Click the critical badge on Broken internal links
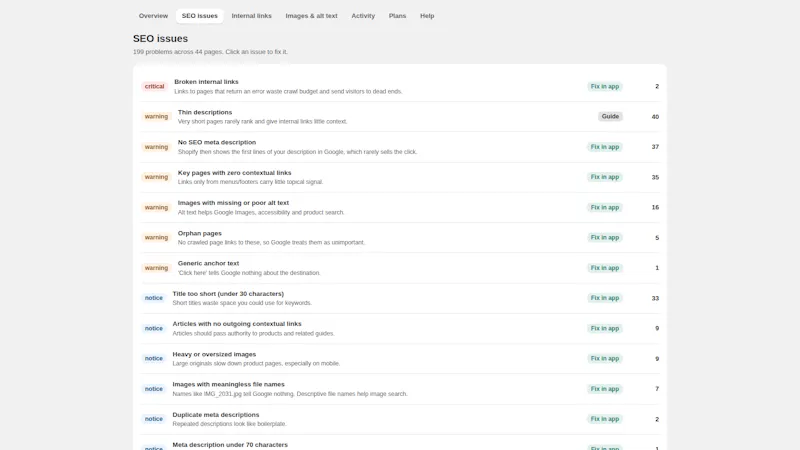 [x=154, y=86]
